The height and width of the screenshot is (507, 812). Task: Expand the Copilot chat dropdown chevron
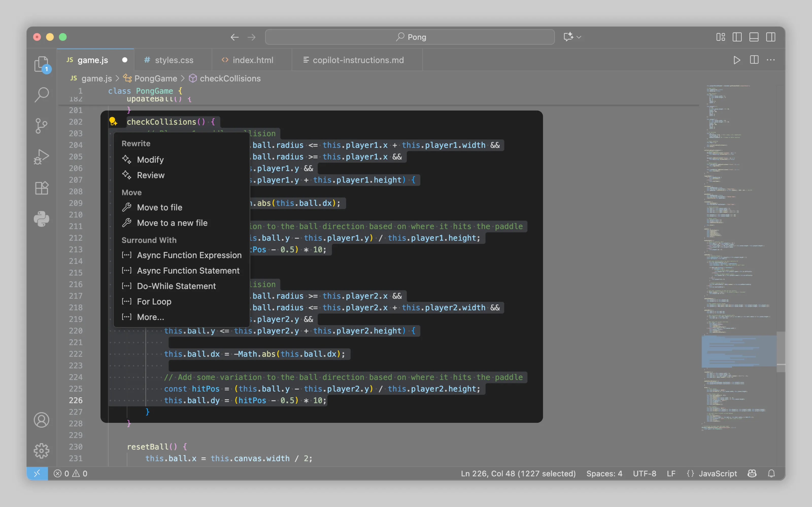pyautogui.click(x=579, y=37)
